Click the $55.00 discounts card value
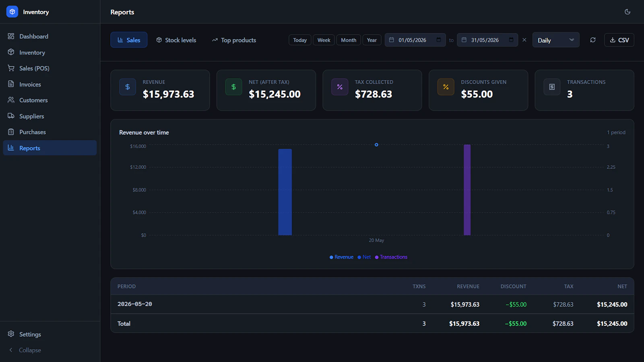The image size is (644, 362). pos(477,94)
